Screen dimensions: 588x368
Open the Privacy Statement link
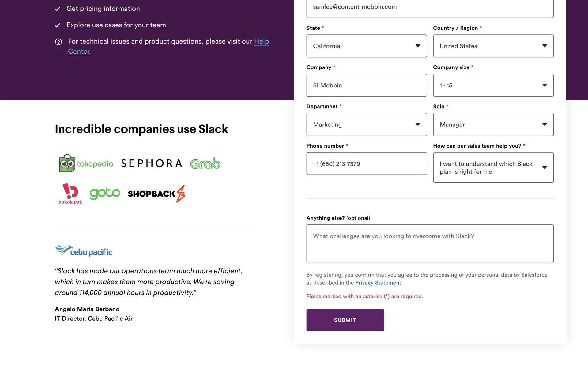pyautogui.click(x=378, y=283)
